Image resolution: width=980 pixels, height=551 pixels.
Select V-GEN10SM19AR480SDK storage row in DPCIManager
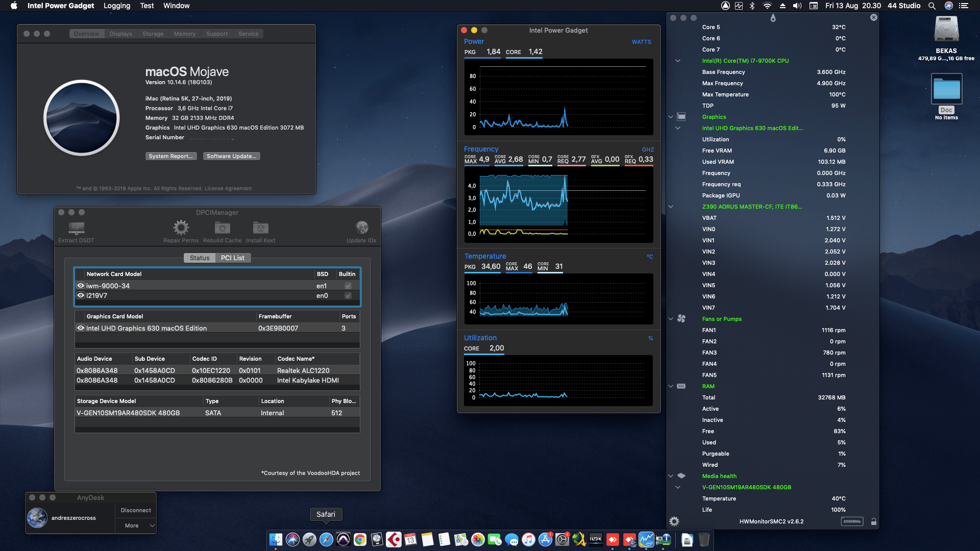[x=217, y=413]
